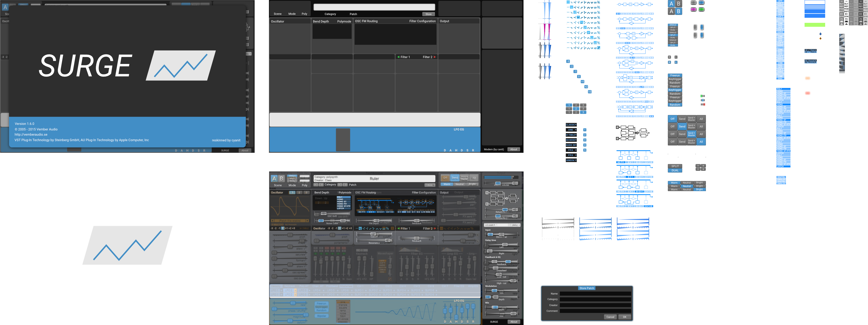
Task: Select the highlighted Random trigger mode sprite
Action: click(675, 105)
